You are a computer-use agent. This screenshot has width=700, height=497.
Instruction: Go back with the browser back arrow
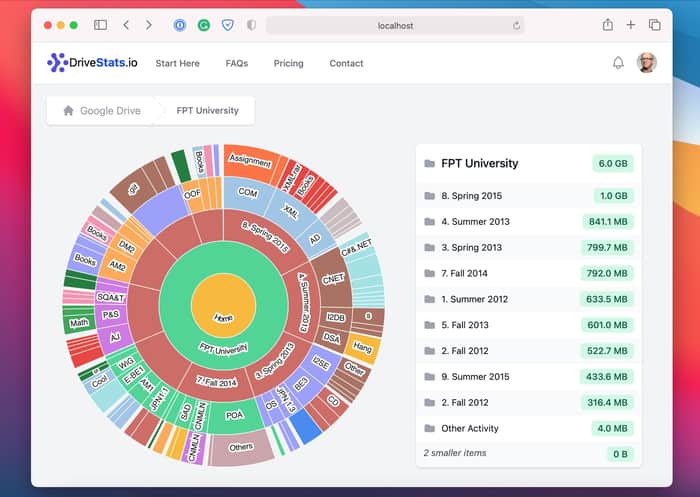click(x=126, y=25)
